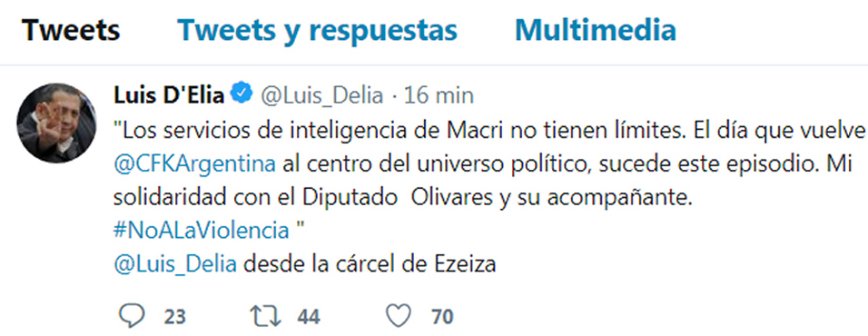Click the reply speech bubble icon
868x336 pixels.
pos(132,316)
